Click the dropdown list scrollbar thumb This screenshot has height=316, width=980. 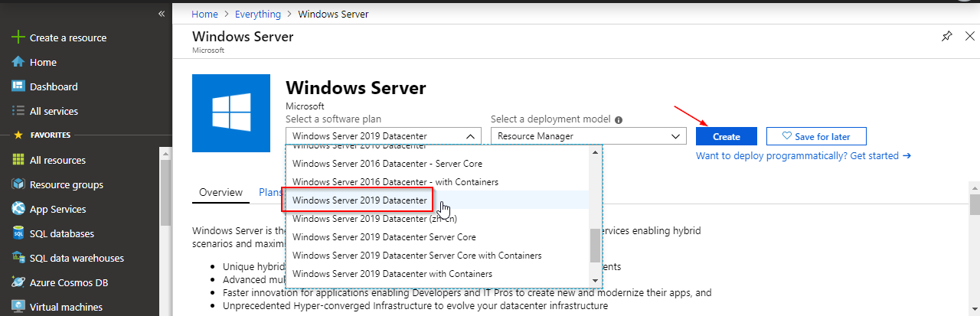(595, 245)
